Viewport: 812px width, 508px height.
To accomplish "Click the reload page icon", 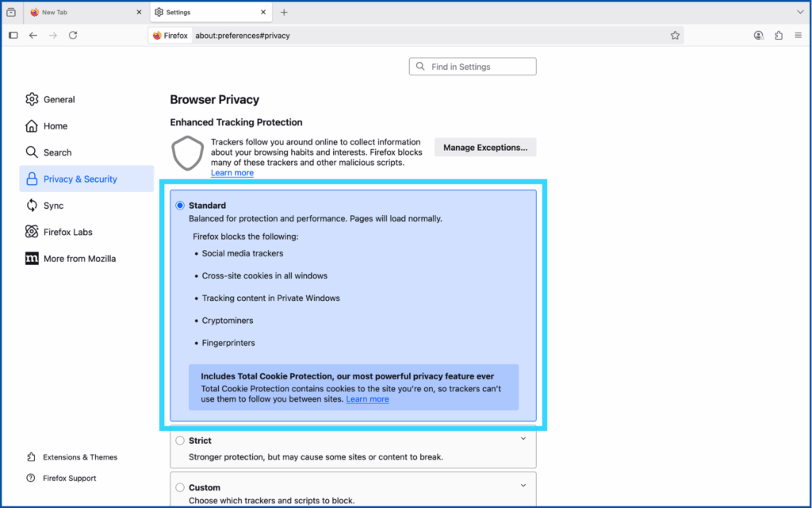I will coord(73,36).
